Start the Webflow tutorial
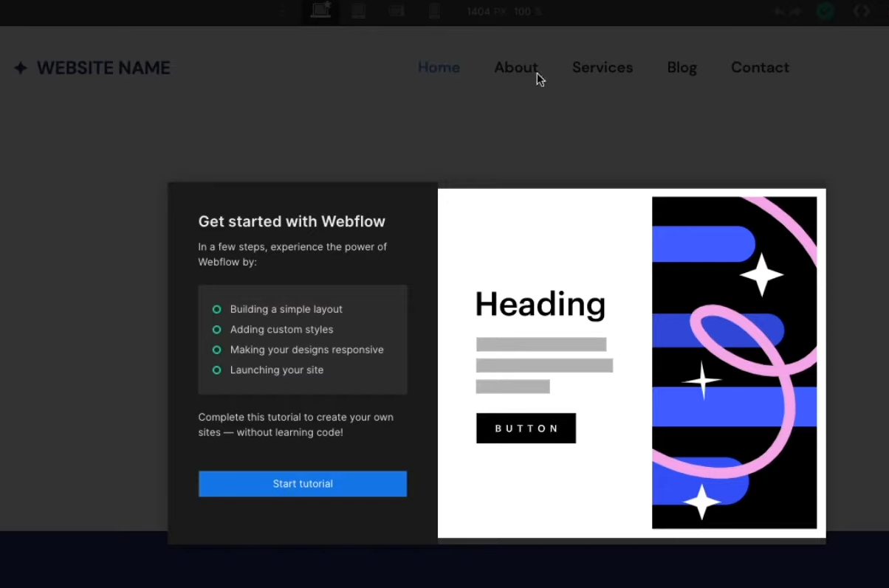Viewport: 889px width, 588px height. coord(303,484)
